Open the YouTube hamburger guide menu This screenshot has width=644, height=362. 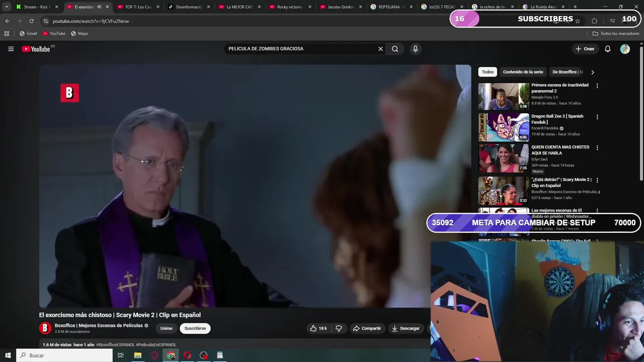[x=11, y=49]
